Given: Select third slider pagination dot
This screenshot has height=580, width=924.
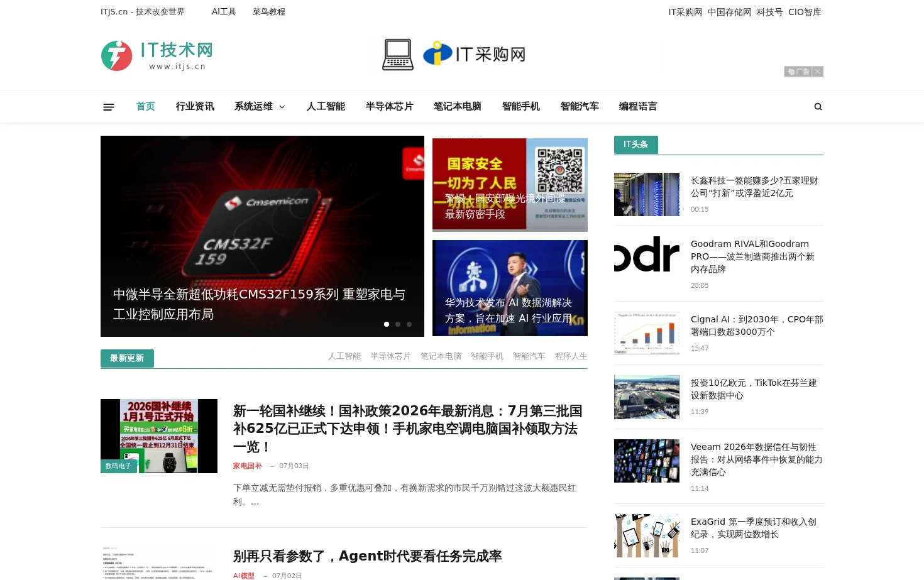Looking at the screenshot, I should coord(409,324).
